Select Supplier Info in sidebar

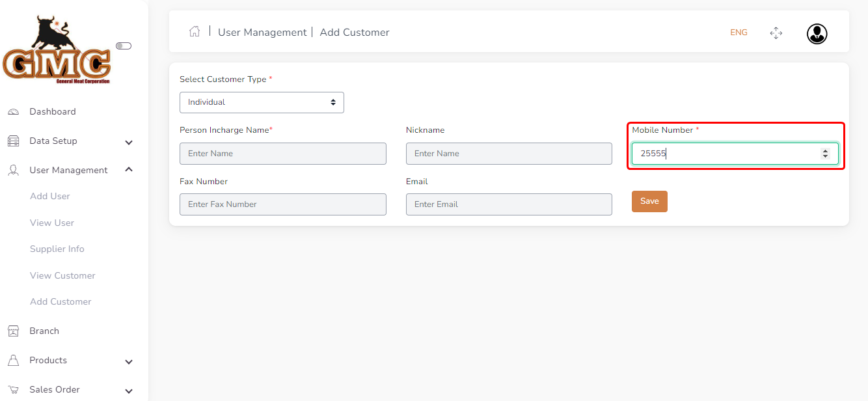[x=57, y=249]
